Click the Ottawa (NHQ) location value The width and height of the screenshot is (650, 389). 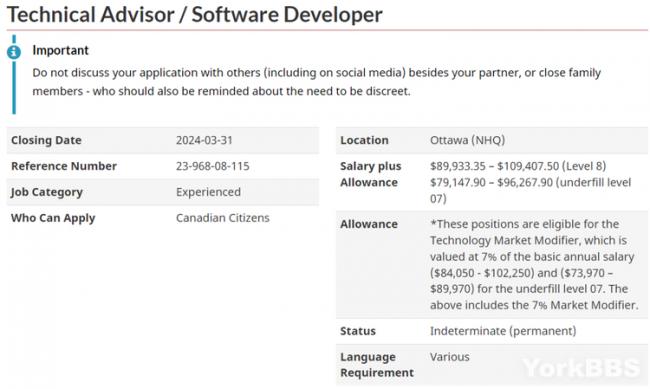(x=467, y=140)
